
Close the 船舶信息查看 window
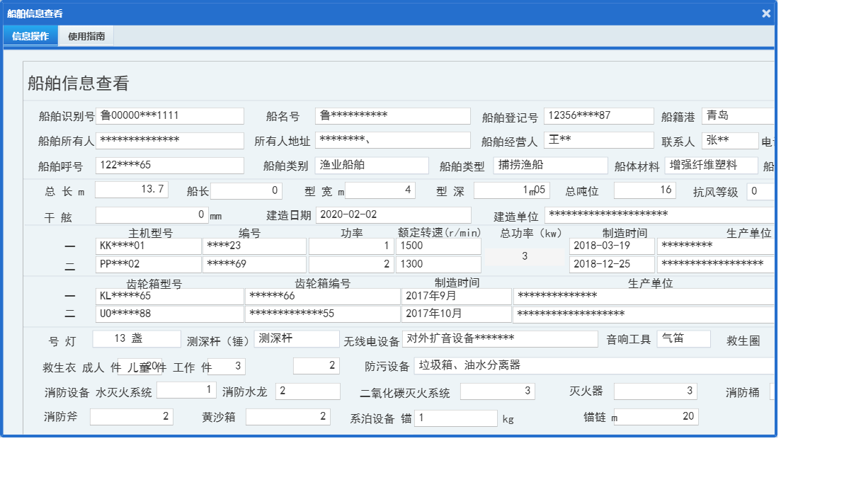coord(765,13)
